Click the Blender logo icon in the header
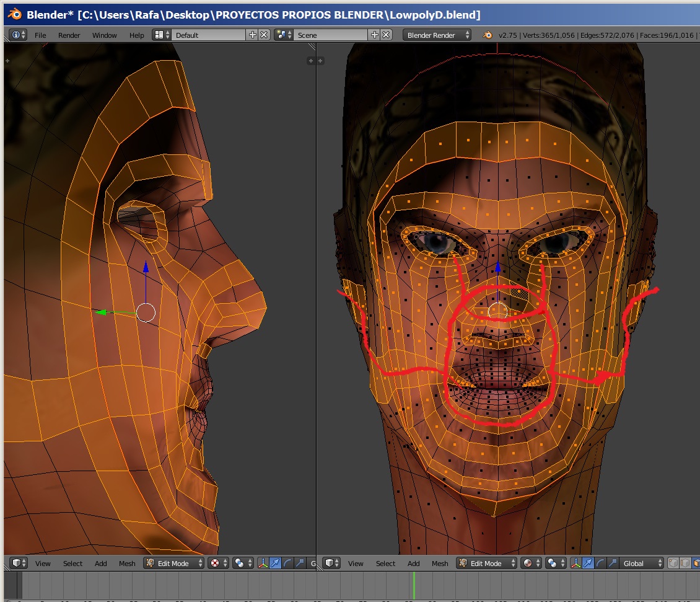The image size is (700, 602). 488,35
